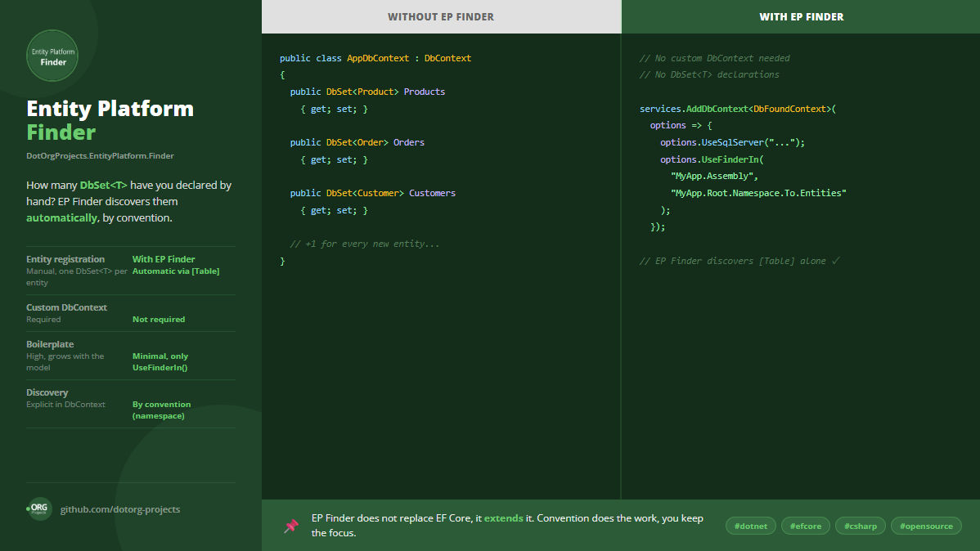Click the Entity registration row heading
Screen dimensions: 980x551
[x=65, y=258]
